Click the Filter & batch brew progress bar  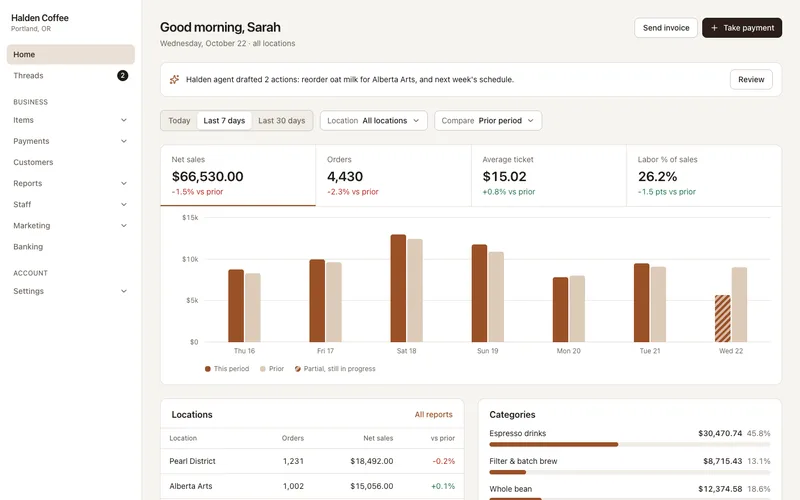[630, 472]
